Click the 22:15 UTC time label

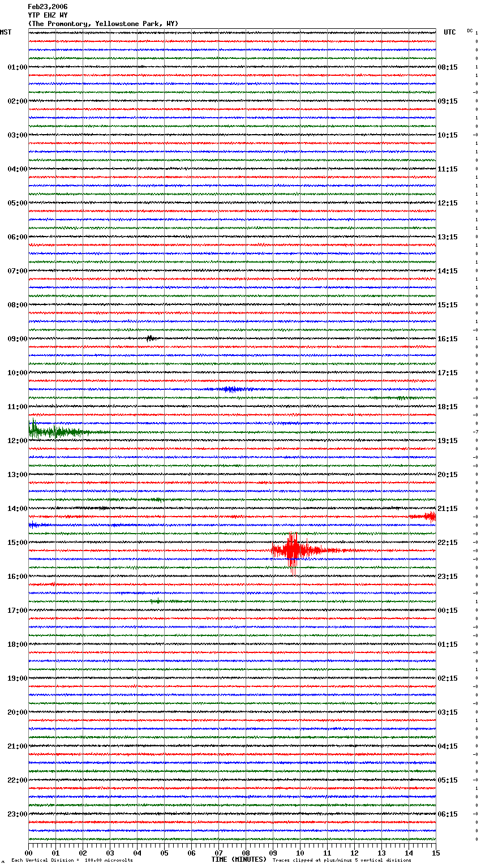[x=448, y=543]
